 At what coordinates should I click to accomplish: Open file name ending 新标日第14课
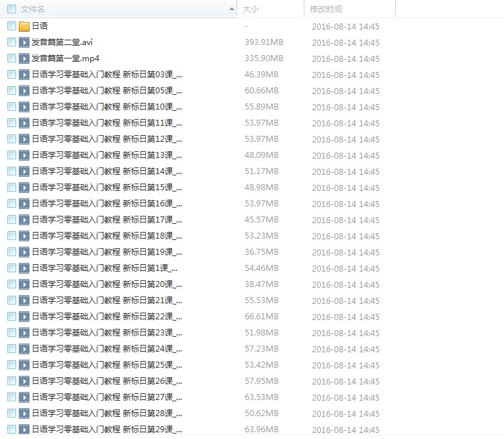click(107, 171)
